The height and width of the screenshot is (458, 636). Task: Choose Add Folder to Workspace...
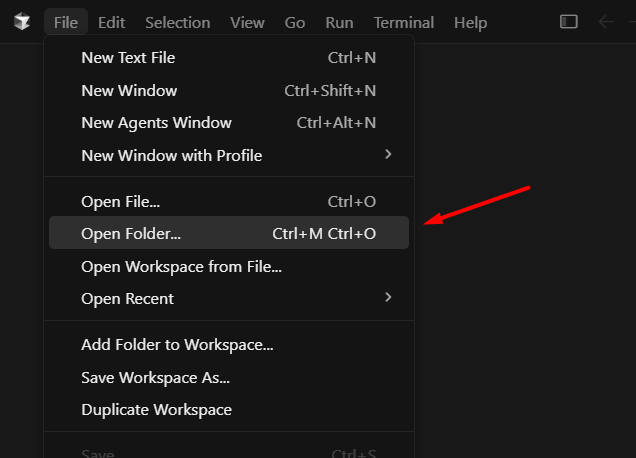pos(229,344)
